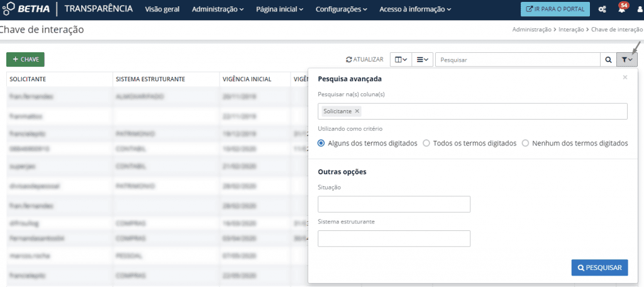The image size is (644, 287).
Task: Remove the Solicitante column tag
Action: 357,111
